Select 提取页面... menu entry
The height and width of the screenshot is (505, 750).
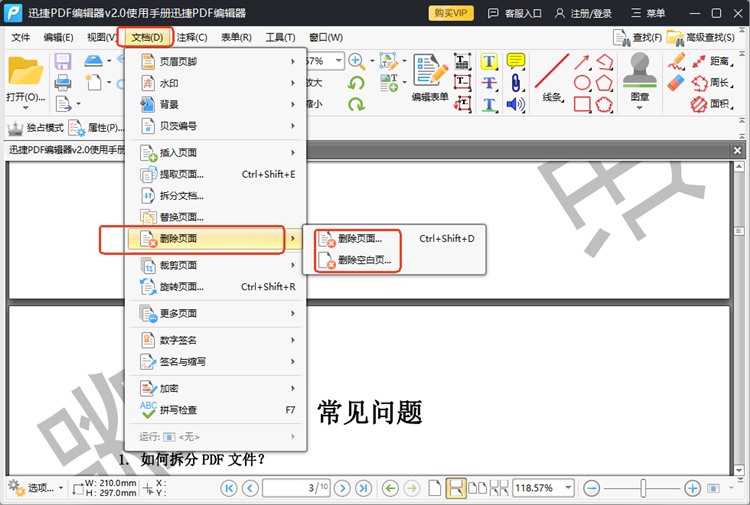pos(215,175)
